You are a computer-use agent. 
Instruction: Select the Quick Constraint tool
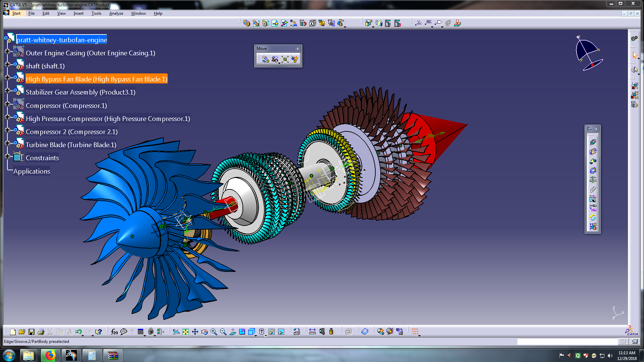click(x=593, y=198)
